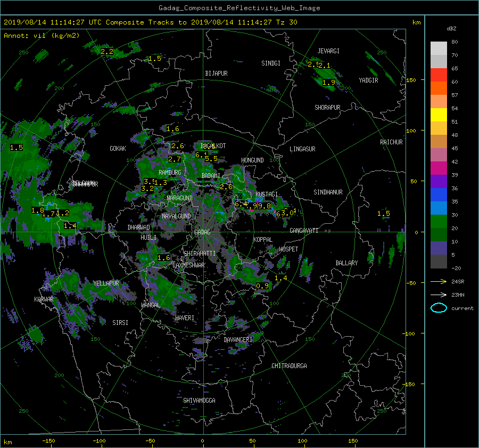Click the 6.4 VIL storm cell annotation
This screenshot has width=479, height=448.
coord(241,204)
